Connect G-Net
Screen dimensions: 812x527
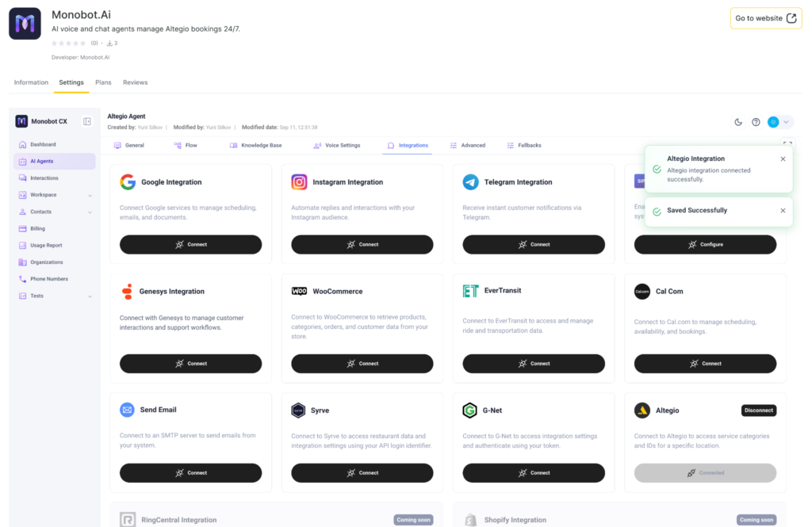tap(534, 472)
